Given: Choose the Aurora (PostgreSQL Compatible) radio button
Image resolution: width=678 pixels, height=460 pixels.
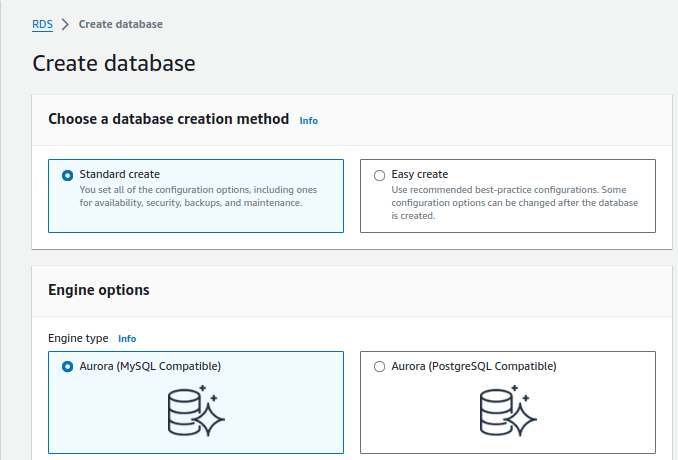Looking at the screenshot, I should (x=379, y=367).
